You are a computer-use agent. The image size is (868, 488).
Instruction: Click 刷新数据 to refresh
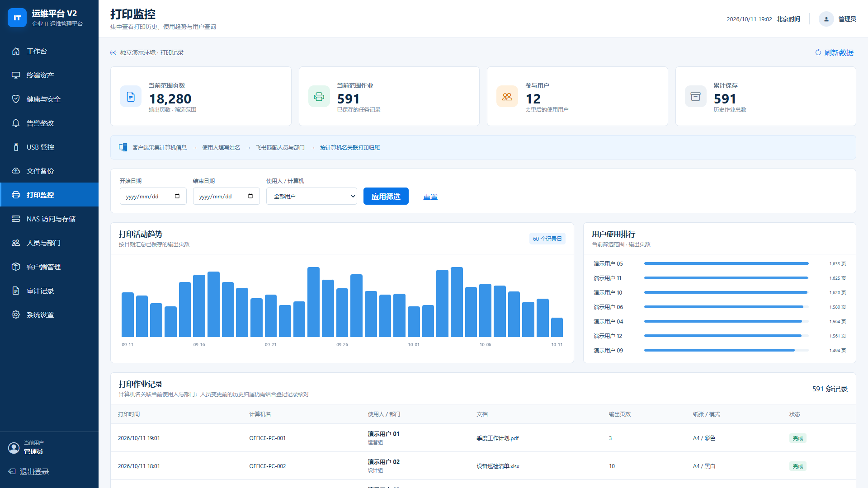[834, 52]
